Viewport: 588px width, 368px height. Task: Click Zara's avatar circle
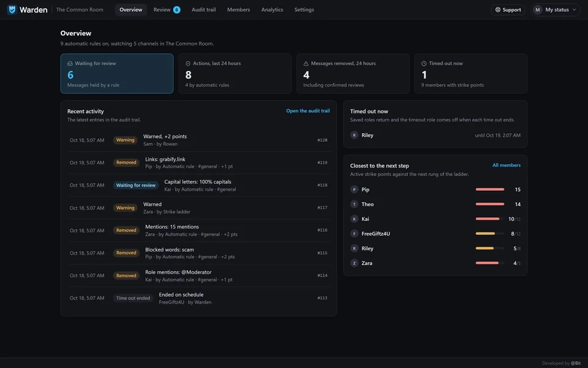[354, 263]
